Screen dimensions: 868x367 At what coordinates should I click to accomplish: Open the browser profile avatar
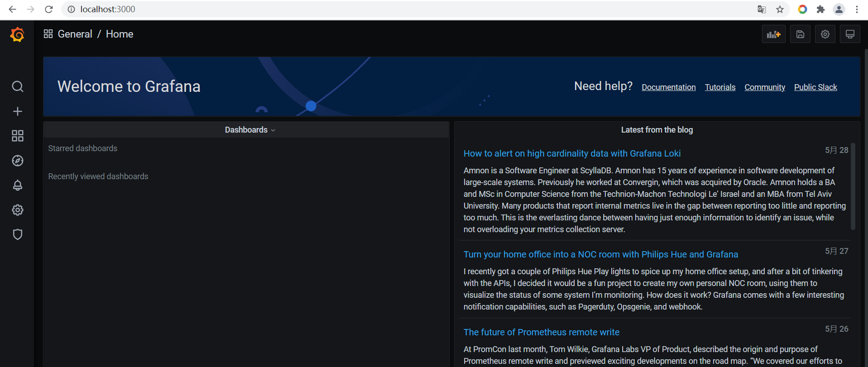tap(839, 9)
